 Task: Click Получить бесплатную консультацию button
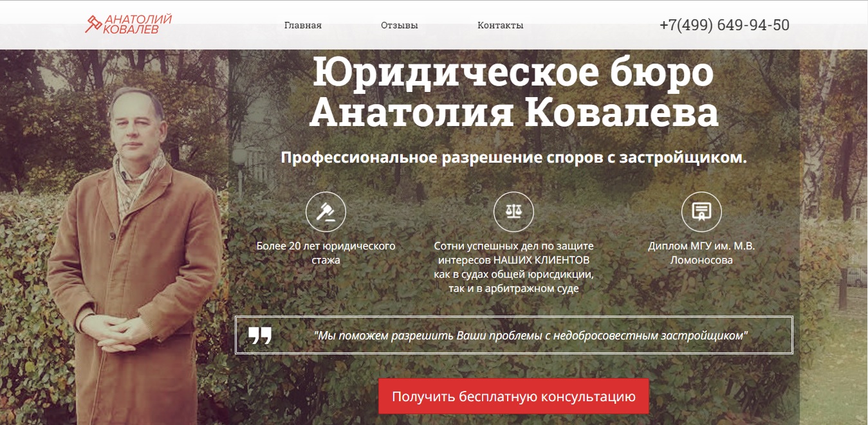(513, 397)
